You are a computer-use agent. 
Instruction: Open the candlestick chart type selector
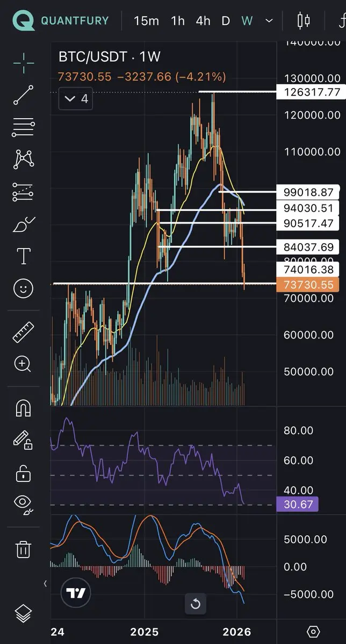[x=304, y=21]
